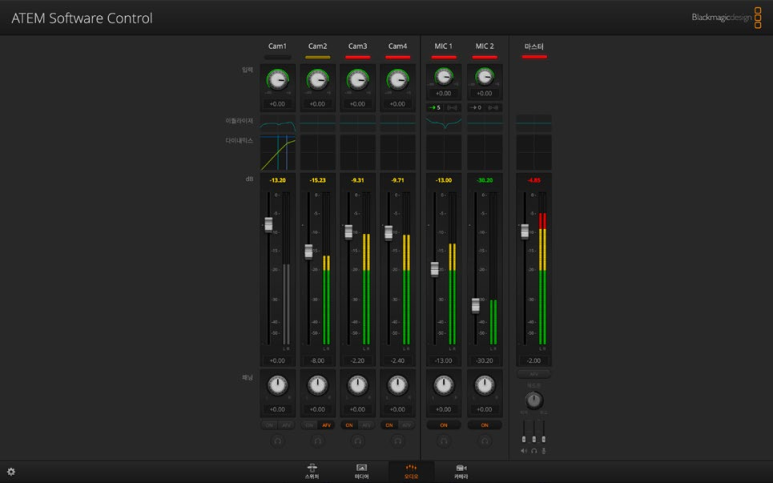Click the Cam2 channel fader handle

click(308, 251)
